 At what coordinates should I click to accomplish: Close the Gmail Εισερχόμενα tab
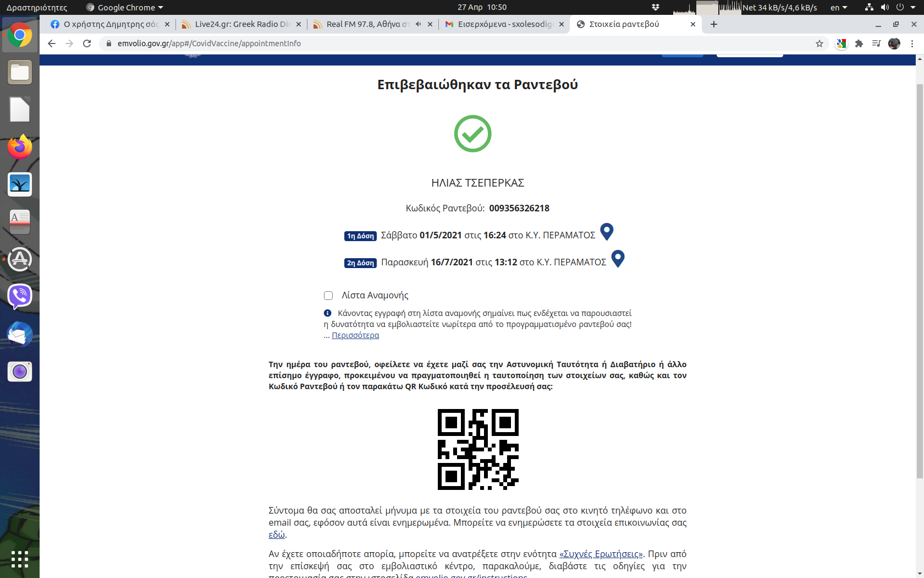pos(562,24)
